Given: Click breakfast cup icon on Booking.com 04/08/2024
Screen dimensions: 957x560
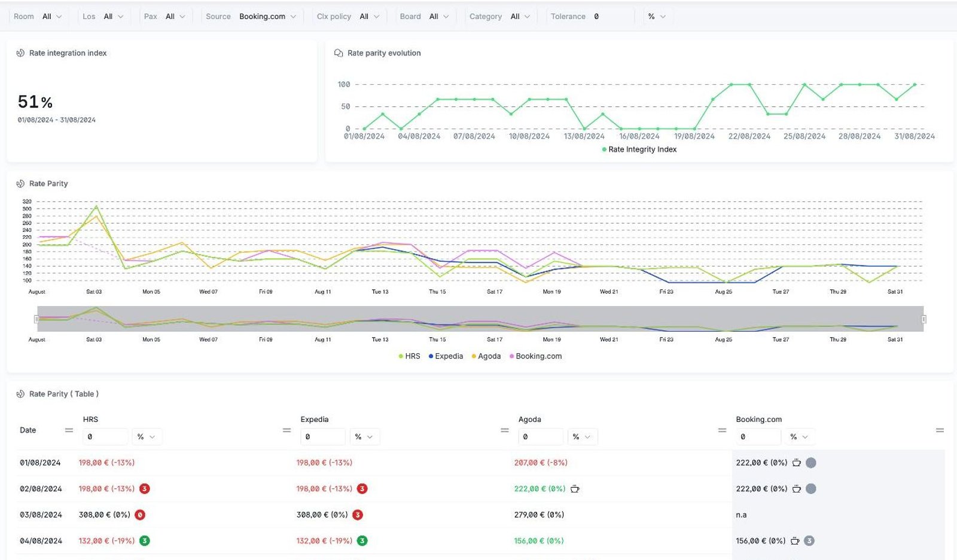Looking at the screenshot, I should tap(795, 541).
